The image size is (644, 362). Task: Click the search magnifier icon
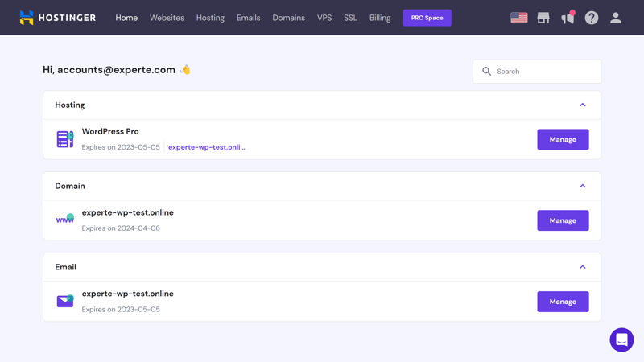coord(487,72)
